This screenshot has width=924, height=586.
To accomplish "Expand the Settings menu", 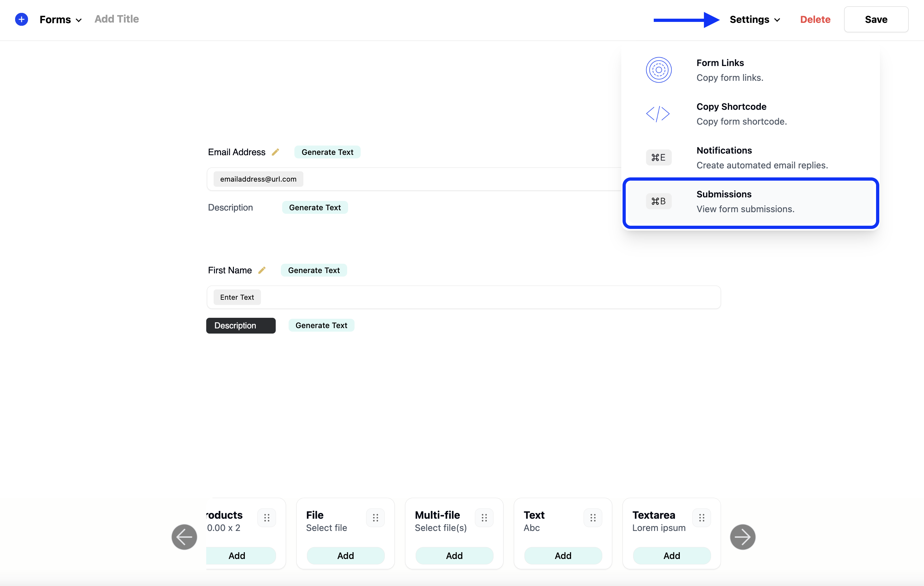I will pos(754,20).
